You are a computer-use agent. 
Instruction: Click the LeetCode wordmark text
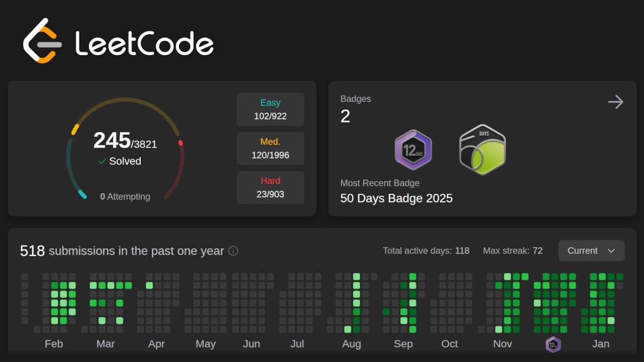coord(144,43)
